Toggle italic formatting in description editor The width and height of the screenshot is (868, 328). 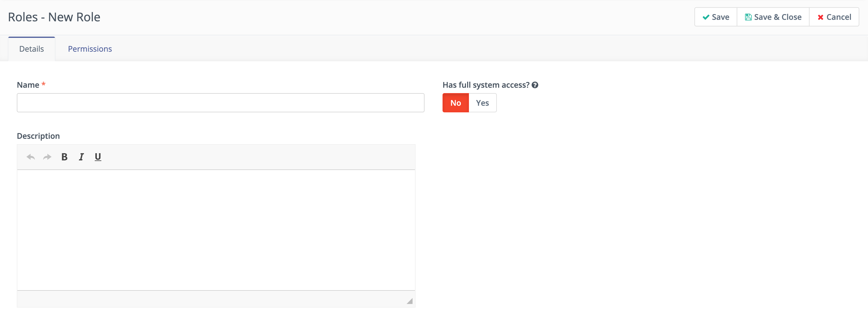81,157
